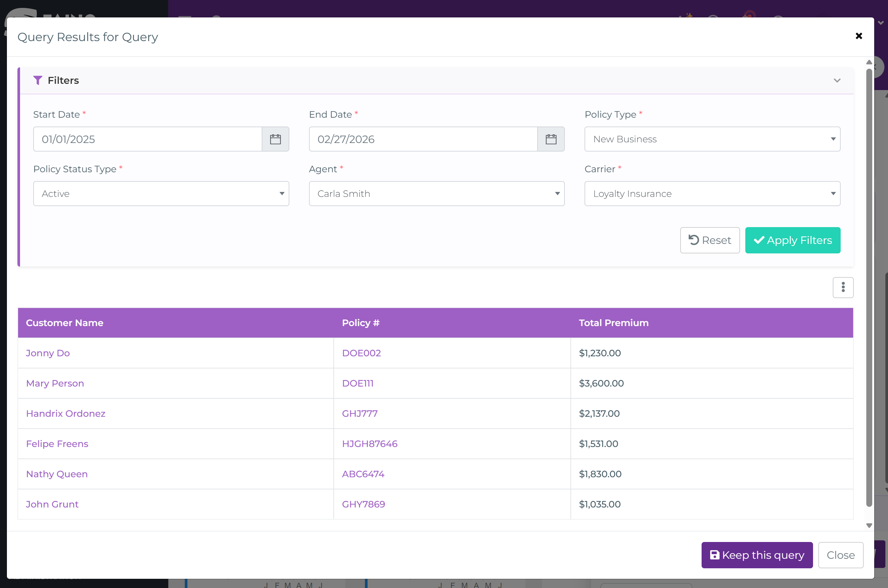Reset all filter values
The image size is (888, 588).
click(x=709, y=240)
